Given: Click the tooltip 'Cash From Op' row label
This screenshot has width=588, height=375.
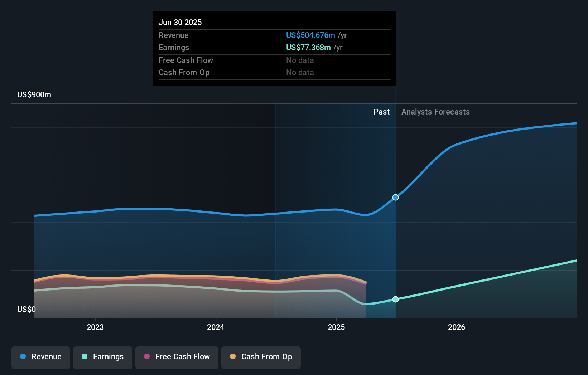Looking at the screenshot, I should coord(184,73).
